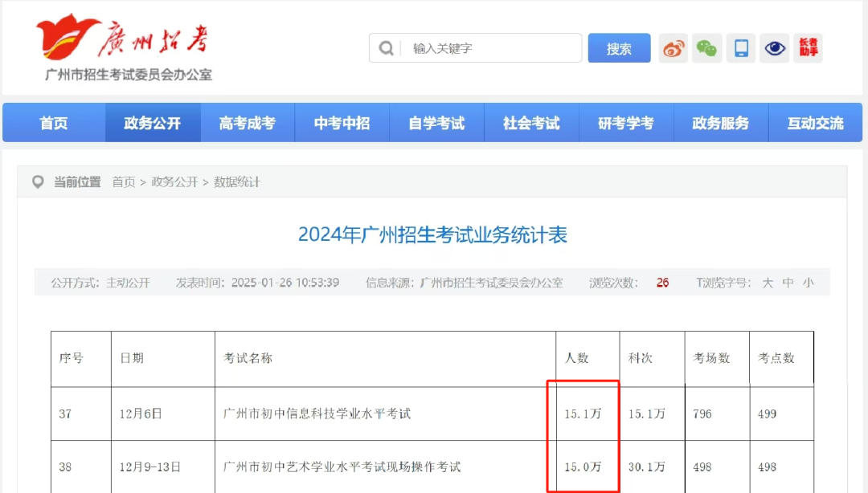Set font size to 小
Screen dimensions: 868x493
(x=809, y=283)
